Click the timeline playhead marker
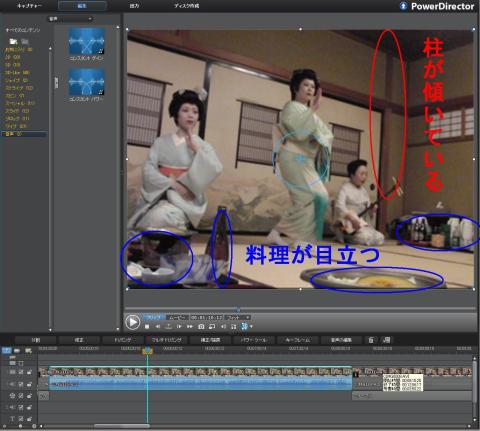Image resolution: width=480 pixels, height=431 pixels. click(147, 350)
